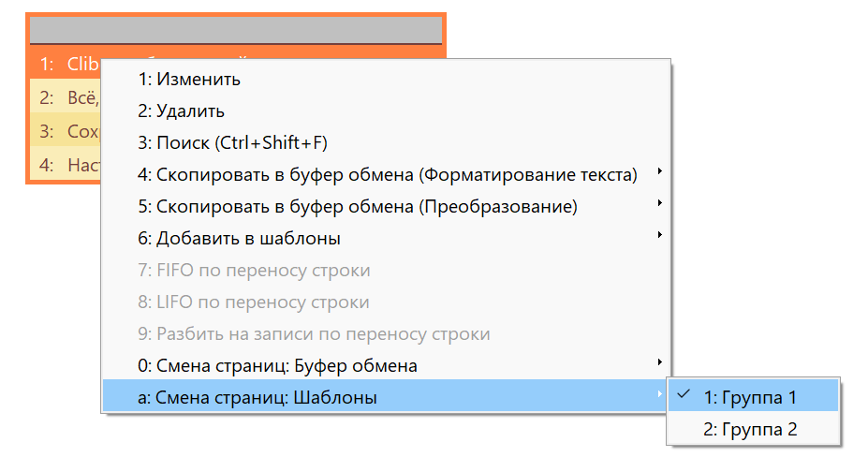Select Смена страниц: Шаблоны entry
Image resolution: width=868 pixels, height=457 pixels.
(x=385, y=397)
